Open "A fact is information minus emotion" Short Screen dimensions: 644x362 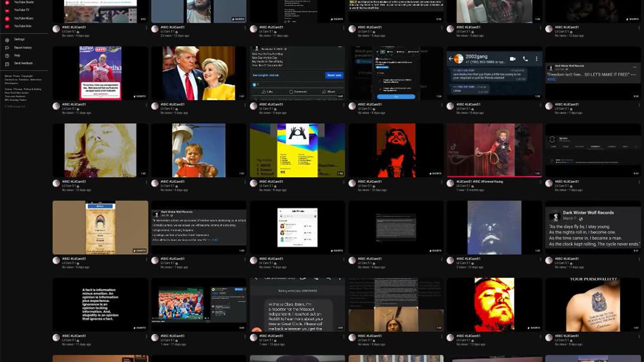click(x=100, y=305)
